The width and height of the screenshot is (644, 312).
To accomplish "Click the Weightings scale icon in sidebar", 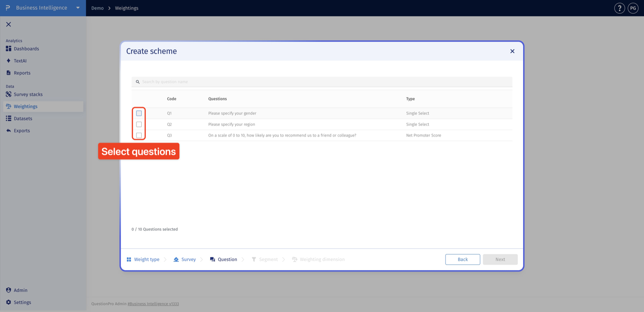I will (8, 106).
